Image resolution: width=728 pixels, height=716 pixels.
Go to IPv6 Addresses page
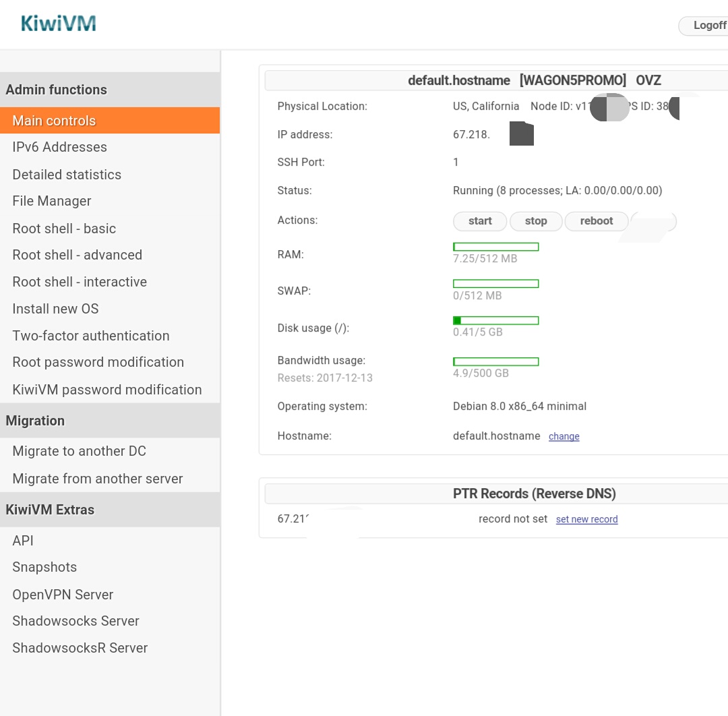pos(59,147)
